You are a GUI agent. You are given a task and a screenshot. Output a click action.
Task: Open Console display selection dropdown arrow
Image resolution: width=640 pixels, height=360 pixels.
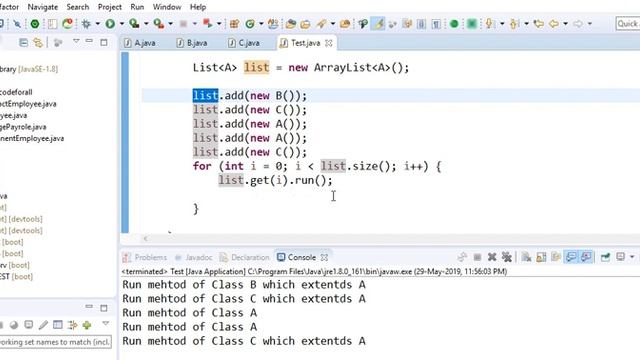point(632,257)
